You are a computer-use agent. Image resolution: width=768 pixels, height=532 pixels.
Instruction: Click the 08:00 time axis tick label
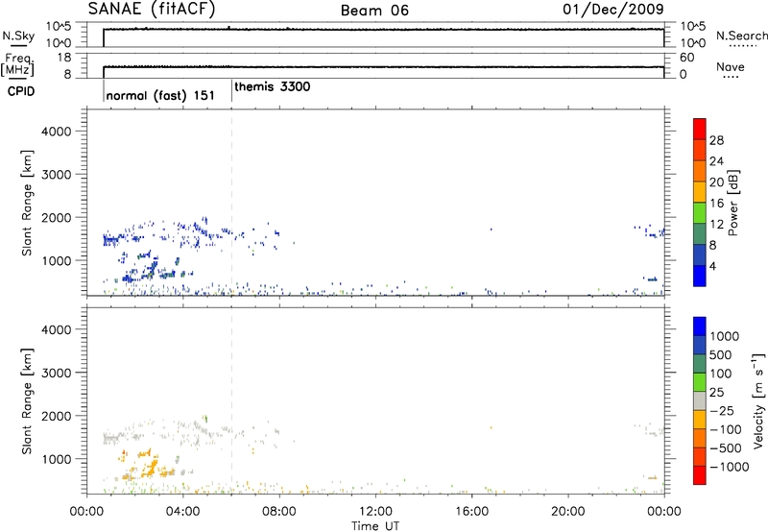(279, 512)
